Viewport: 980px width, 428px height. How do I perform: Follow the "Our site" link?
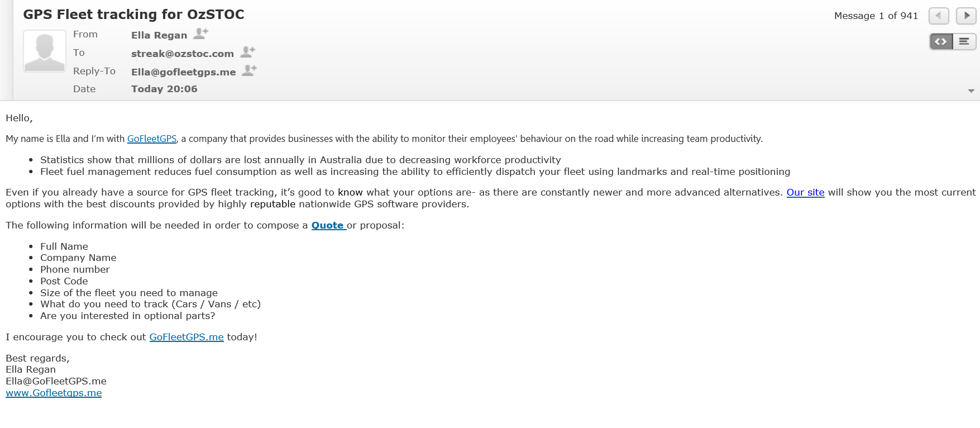click(805, 192)
